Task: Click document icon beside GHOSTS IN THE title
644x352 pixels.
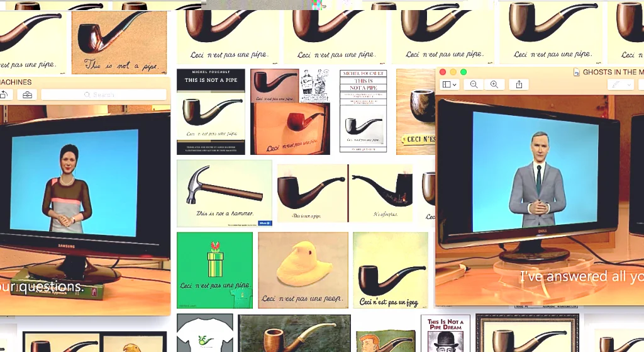Action: click(x=577, y=72)
